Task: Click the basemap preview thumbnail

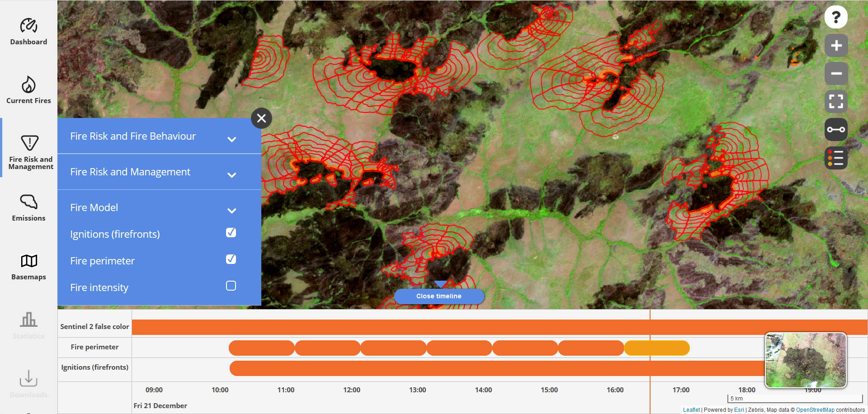Action: (x=805, y=360)
